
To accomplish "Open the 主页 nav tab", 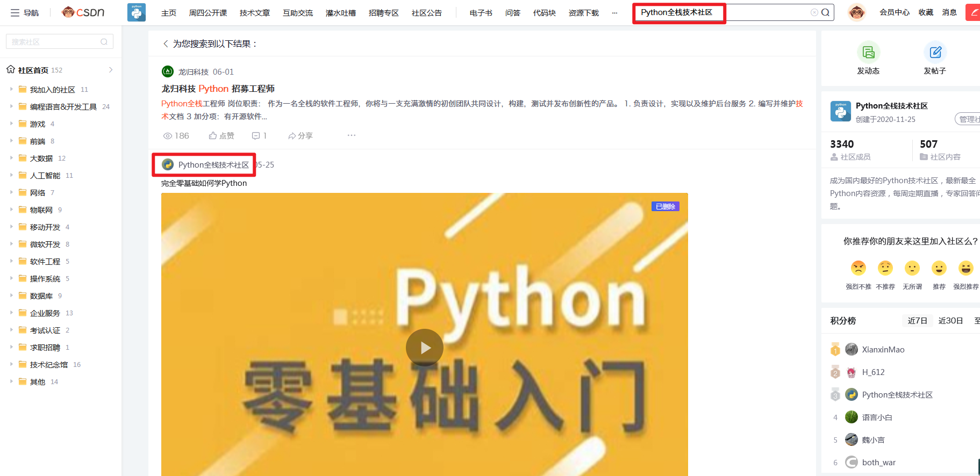I will (x=169, y=13).
